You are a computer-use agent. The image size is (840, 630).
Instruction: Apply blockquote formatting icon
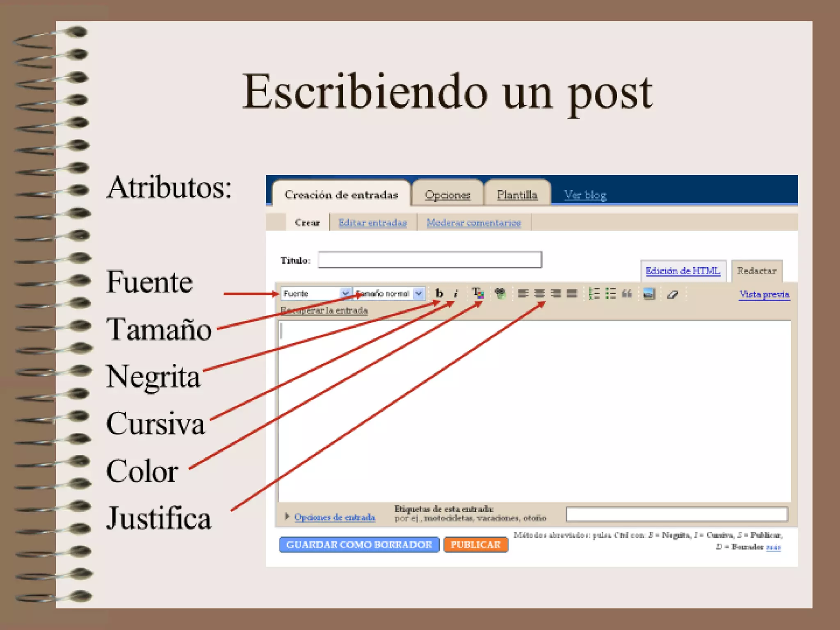pyautogui.click(x=627, y=293)
